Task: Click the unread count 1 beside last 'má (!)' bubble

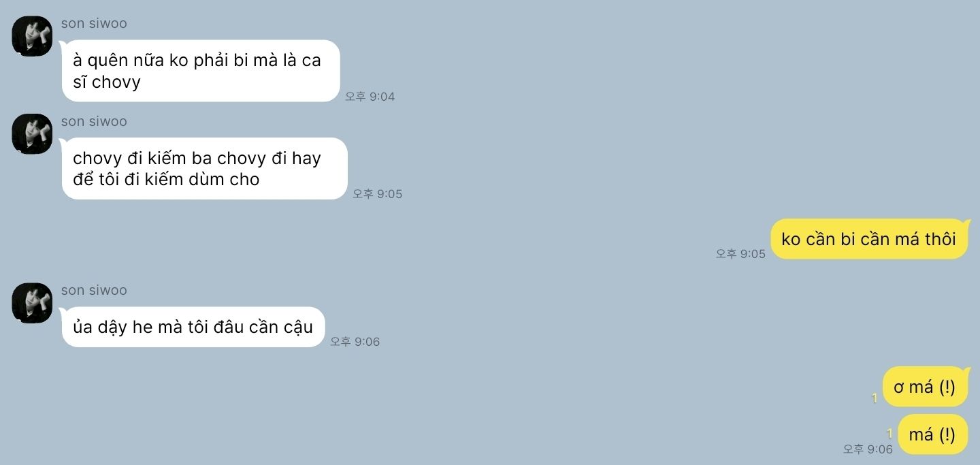Action: 889,434
